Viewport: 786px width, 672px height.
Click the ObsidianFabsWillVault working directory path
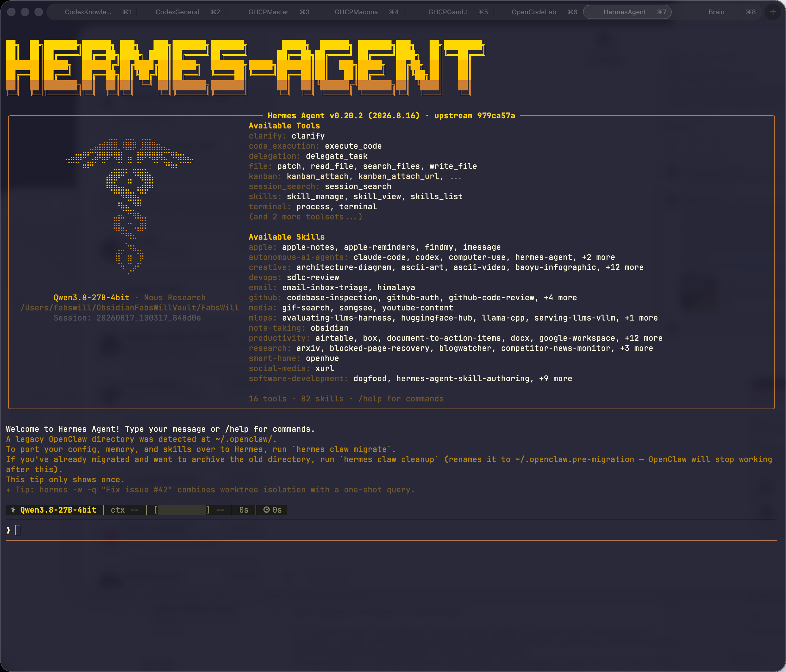pos(130,308)
